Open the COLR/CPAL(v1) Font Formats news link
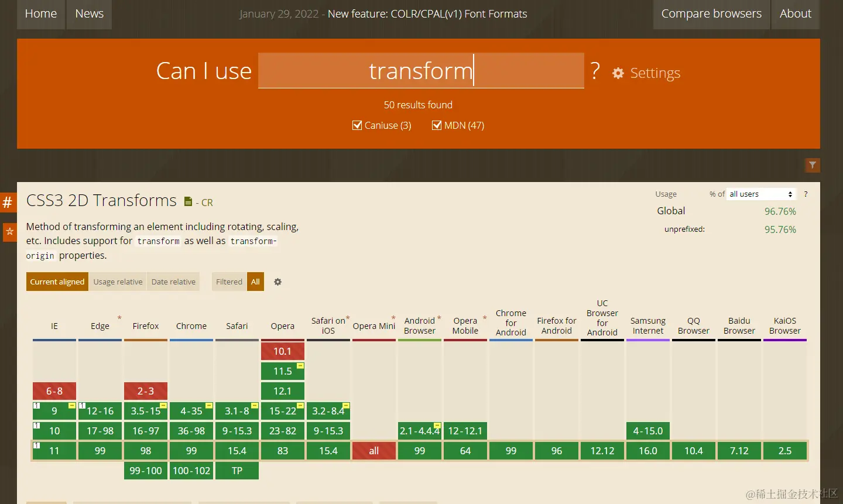The width and height of the screenshot is (843, 504). pyautogui.click(x=427, y=14)
